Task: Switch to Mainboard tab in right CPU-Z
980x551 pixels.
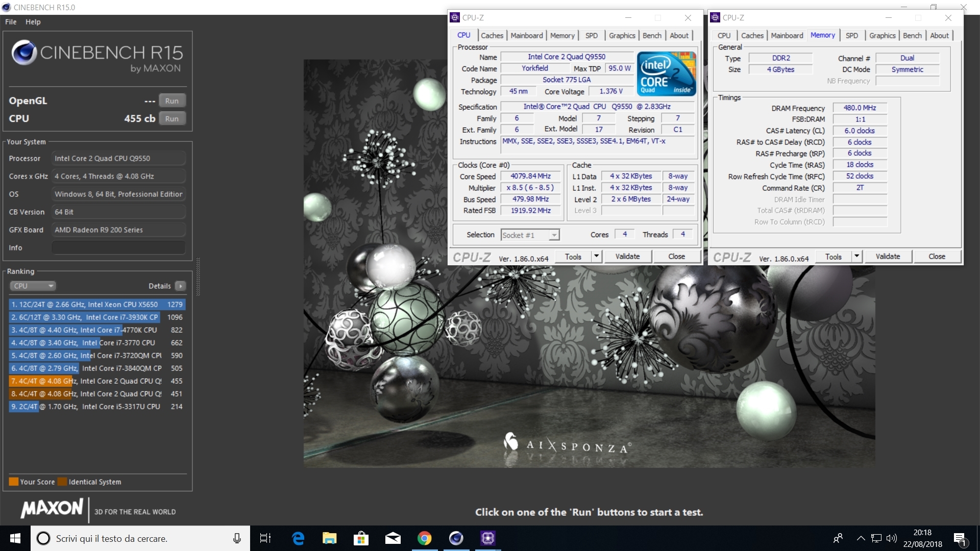Action: click(787, 35)
